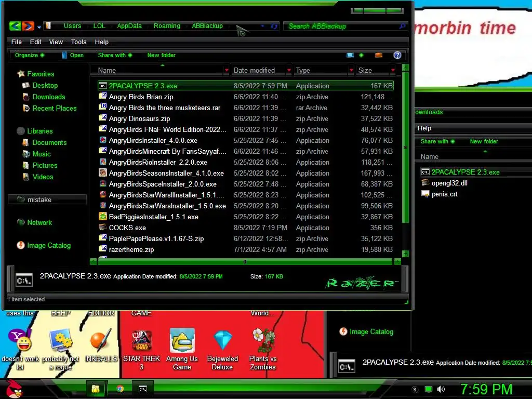Screen dimensions: 532x399
Task: Open Bejeweled Deluxe desktop shortcut
Action: (x=222, y=349)
